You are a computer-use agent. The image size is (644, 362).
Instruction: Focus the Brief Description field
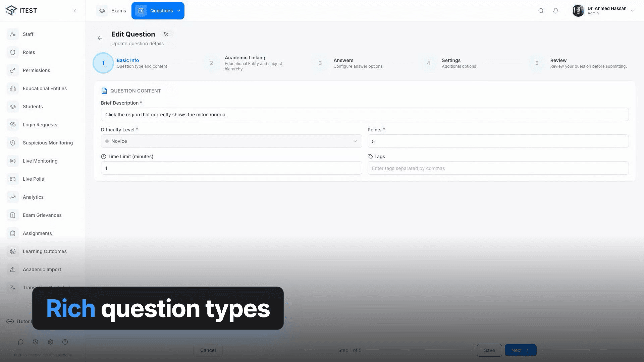point(365,114)
